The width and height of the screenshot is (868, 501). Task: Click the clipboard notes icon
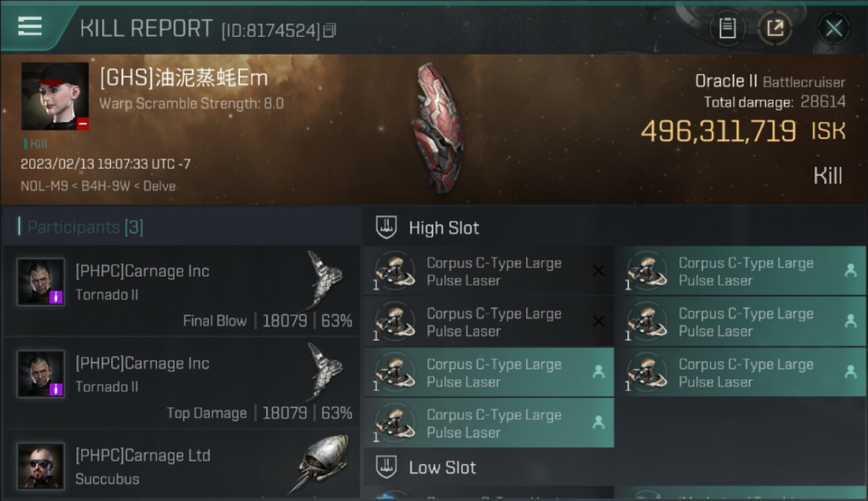click(x=727, y=28)
